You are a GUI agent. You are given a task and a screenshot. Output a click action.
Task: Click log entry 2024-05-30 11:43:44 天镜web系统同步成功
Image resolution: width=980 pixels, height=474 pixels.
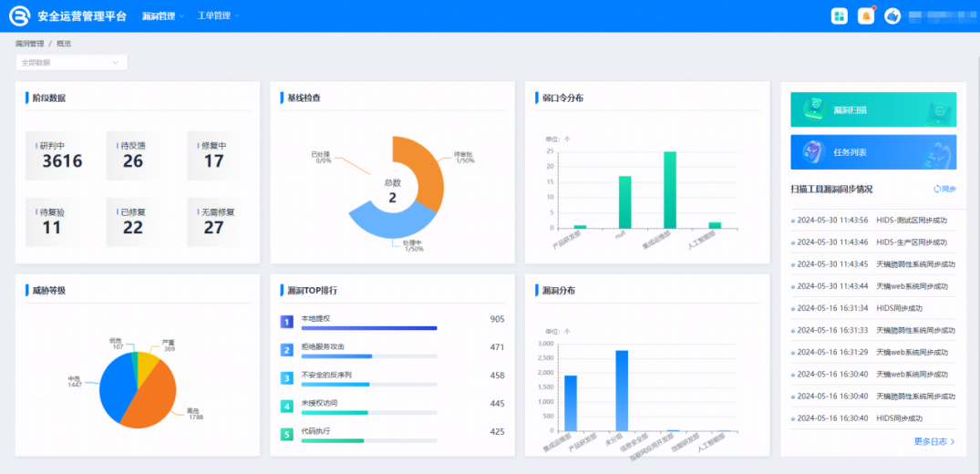coord(873,286)
